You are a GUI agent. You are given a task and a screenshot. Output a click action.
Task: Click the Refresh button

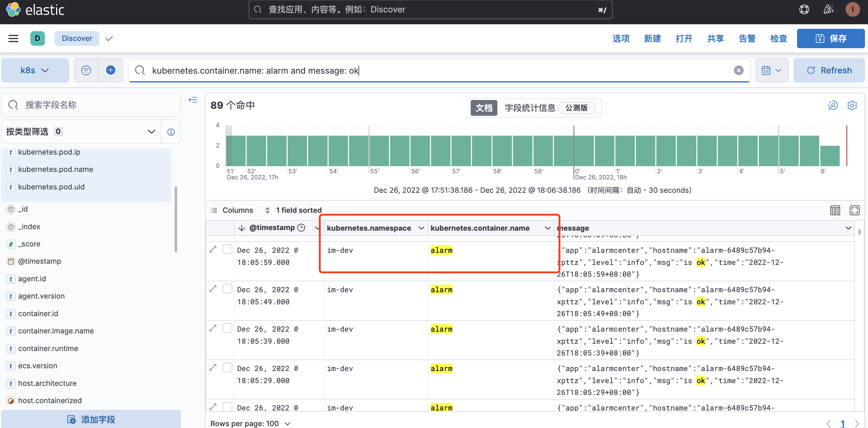coord(829,70)
